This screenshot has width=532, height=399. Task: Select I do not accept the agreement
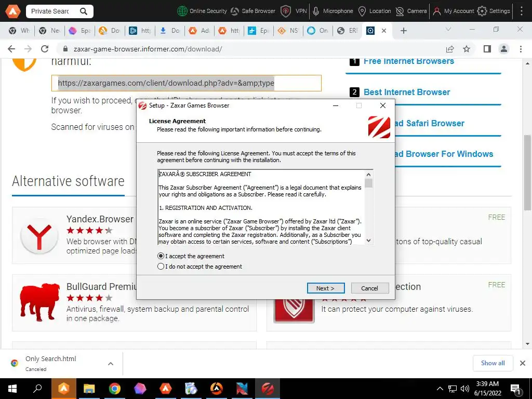point(200,267)
